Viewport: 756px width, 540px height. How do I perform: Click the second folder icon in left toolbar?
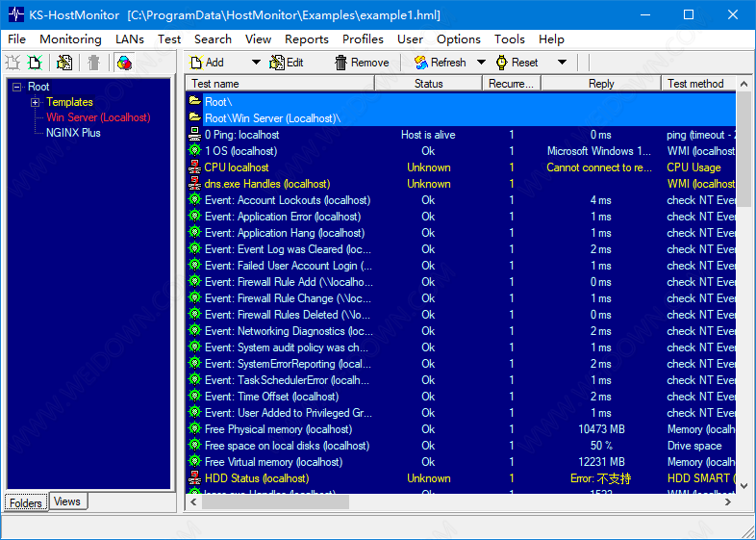pyautogui.click(x=36, y=63)
